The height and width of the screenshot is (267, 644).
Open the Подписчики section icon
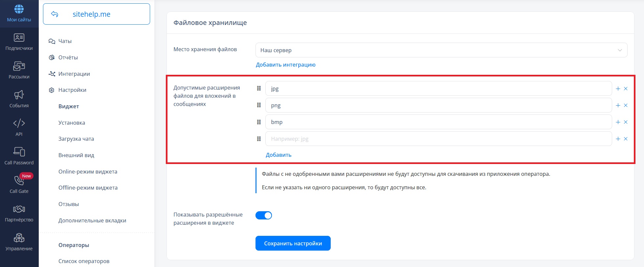[x=19, y=38]
